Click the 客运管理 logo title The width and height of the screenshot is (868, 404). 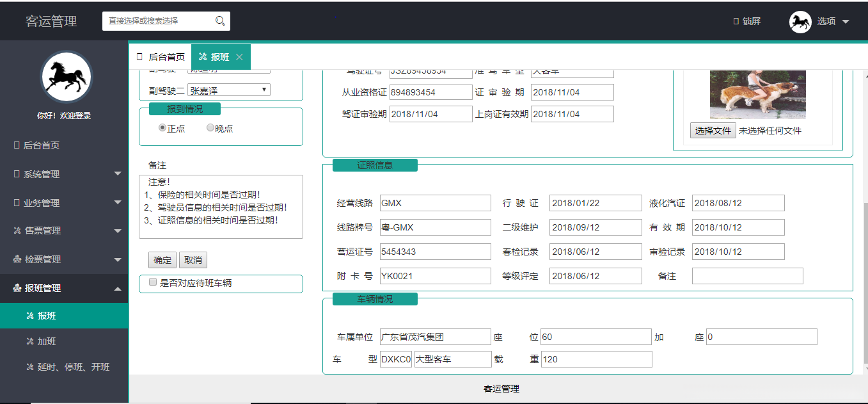coord(51,21)
